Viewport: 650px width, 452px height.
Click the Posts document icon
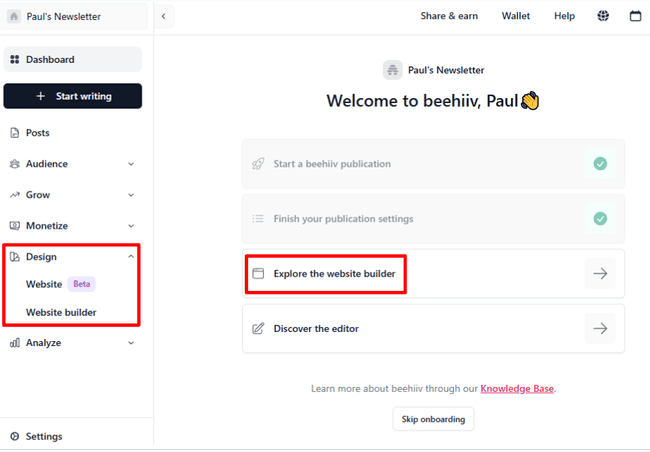15,133
